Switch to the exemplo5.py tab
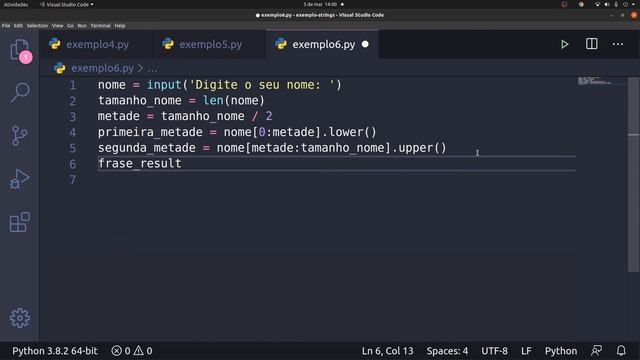 point(209,44)
